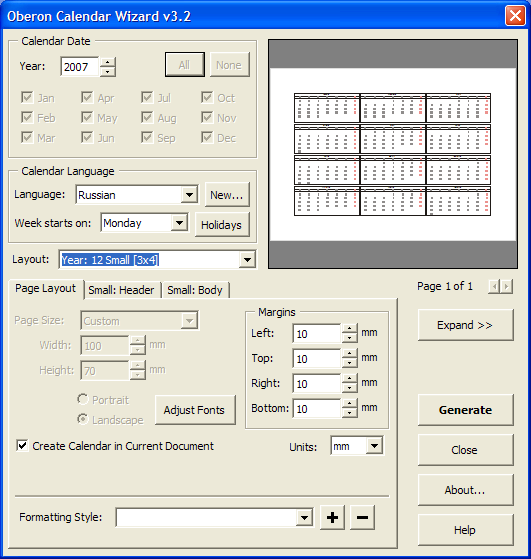Decrease Top margin with down arrow
The image size is (531, 559).
[349, 363]
